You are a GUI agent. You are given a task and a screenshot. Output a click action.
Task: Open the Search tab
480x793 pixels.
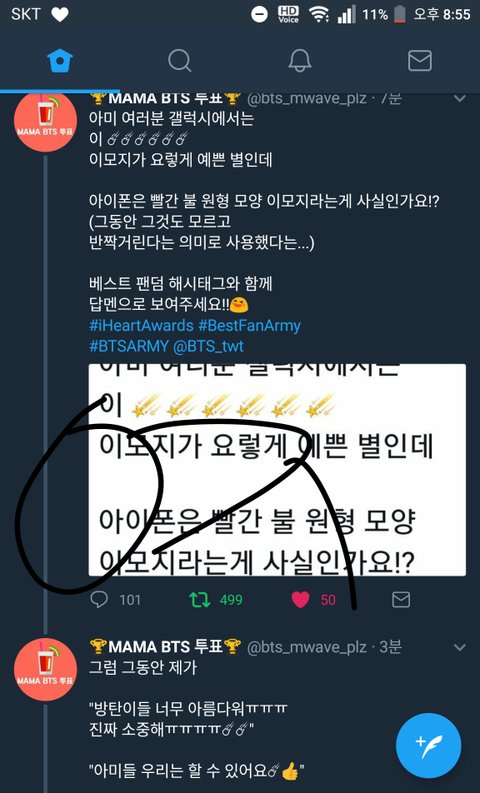pos(180,61)
